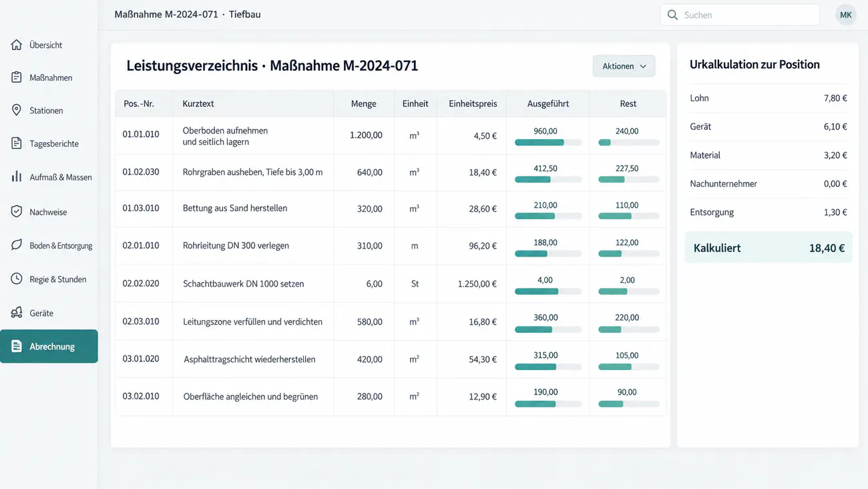
Task: Click into the Suchen search field
Action: point(740,15)
